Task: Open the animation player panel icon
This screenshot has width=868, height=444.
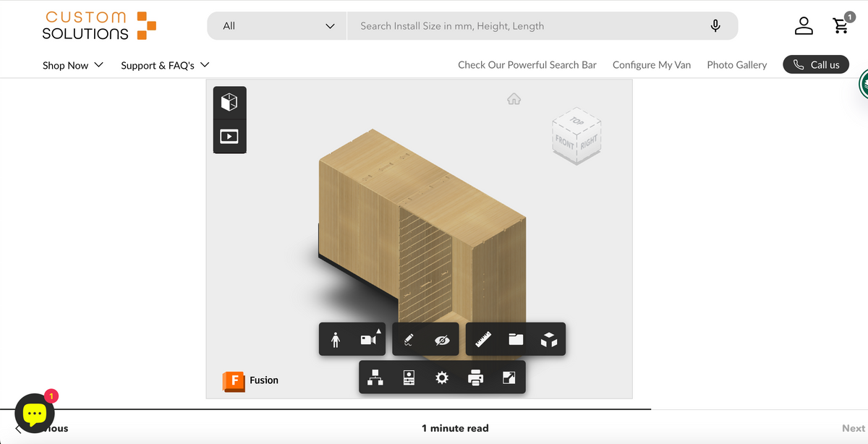Action: (229, 136)
